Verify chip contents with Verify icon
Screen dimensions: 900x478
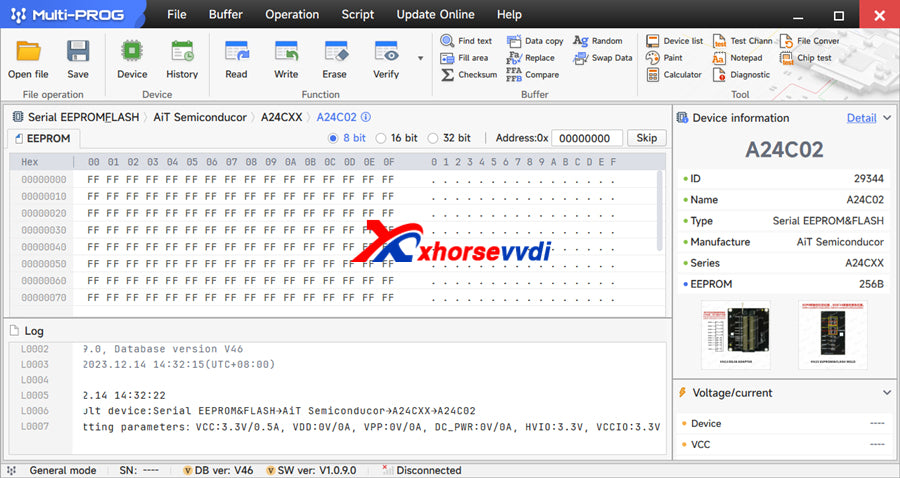coord(386,59)
